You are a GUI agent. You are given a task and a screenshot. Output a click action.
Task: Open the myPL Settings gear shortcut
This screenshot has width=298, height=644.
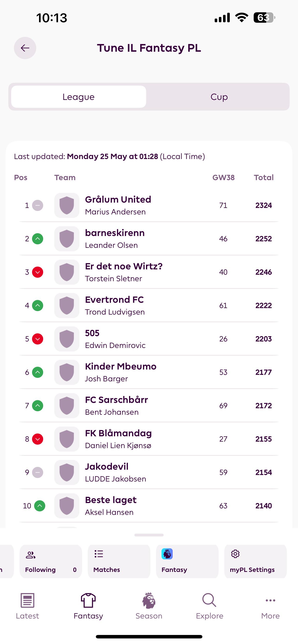(x=256, y=561)
